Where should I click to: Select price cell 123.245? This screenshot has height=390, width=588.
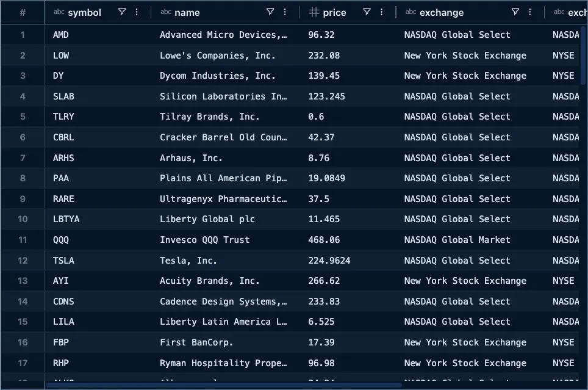click(x=347, y=96)
